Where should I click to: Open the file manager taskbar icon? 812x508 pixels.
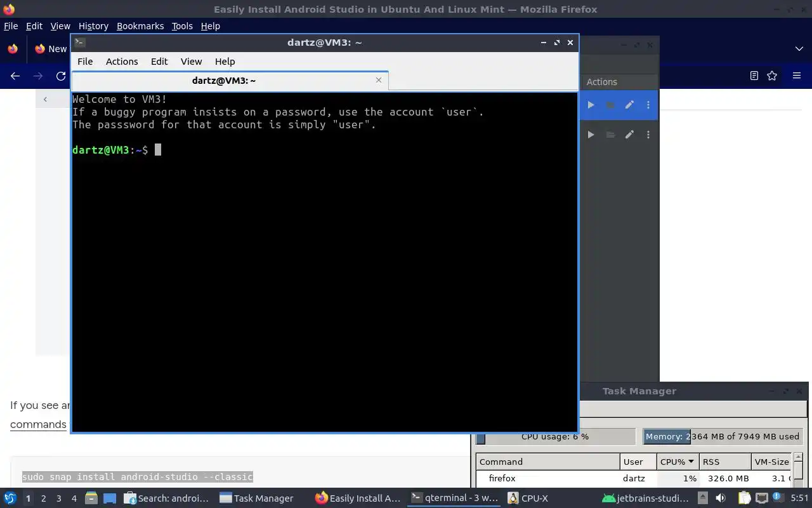(x=91, y=498)
